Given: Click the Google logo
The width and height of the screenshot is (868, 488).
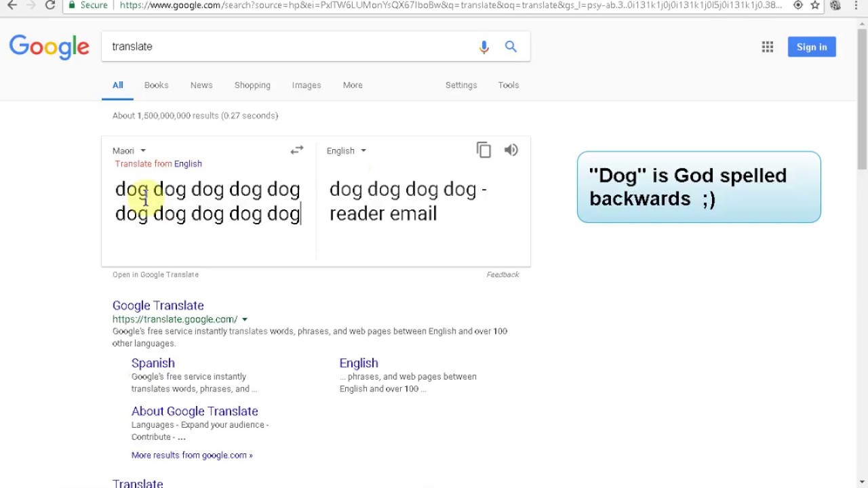Looking at the screenshot, I should coord(49,47).
